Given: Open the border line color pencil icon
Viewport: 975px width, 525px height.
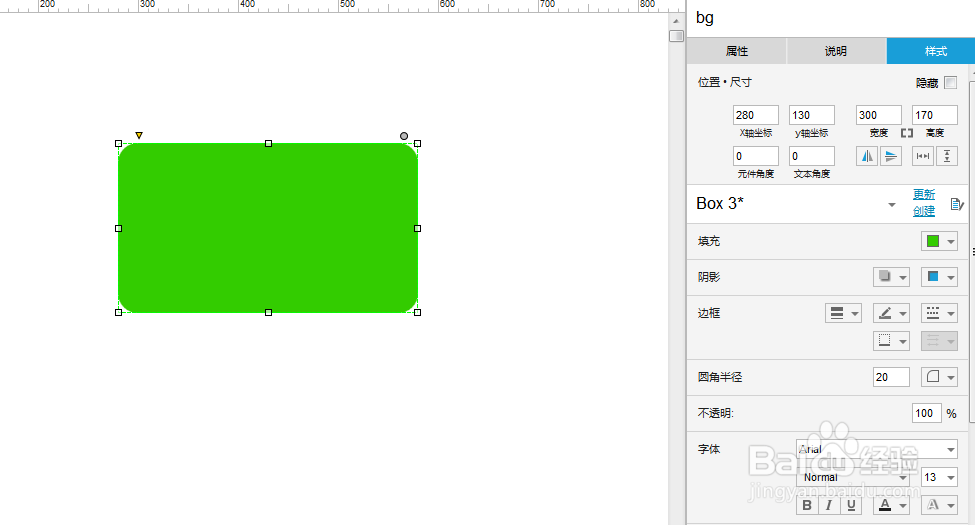Looking at the screenshot, I should click(891, 313).
